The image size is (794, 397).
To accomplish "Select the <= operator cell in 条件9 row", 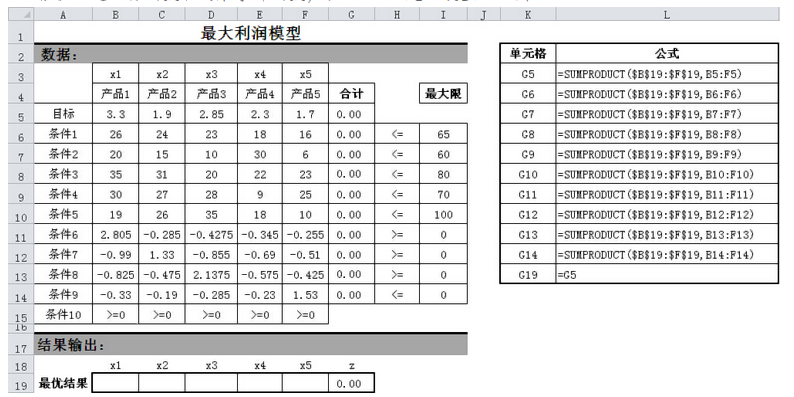I will (x=397, y=295).
